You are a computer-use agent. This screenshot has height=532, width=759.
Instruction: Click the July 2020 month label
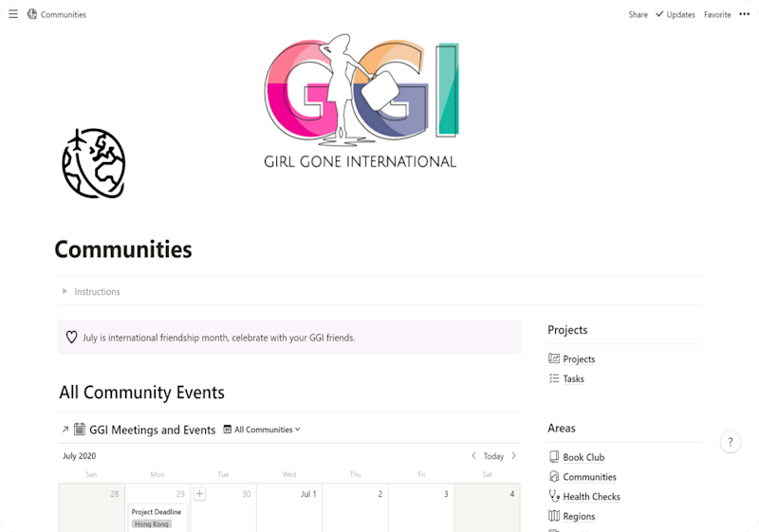point(80,456)
